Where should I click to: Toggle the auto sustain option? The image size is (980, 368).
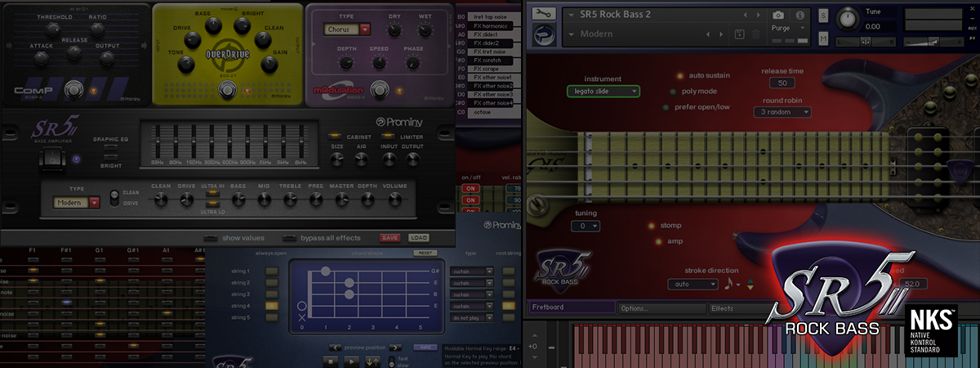pyautogui.click(x=679, y=76)
